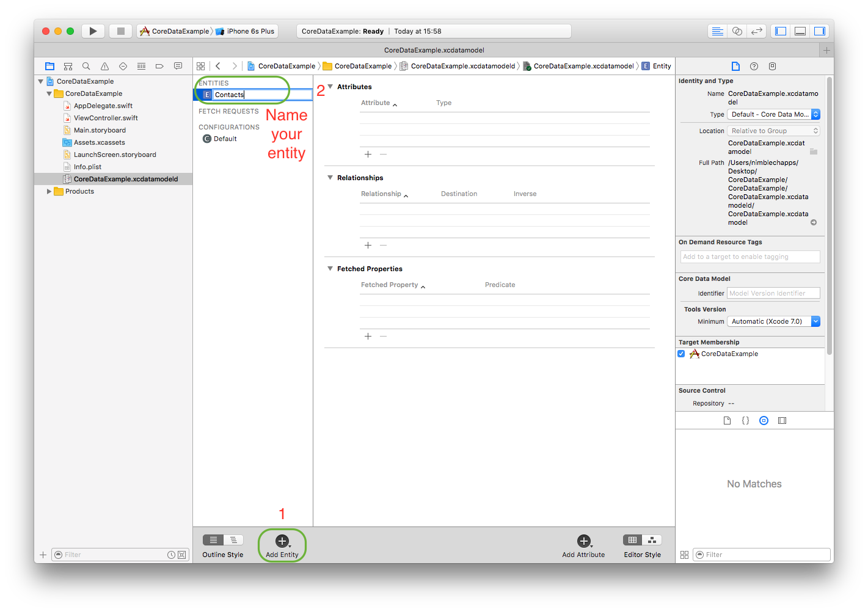Open the Location Relative to Group dropdown
This screenshot has height=612, width=868.
pos(773,131)
